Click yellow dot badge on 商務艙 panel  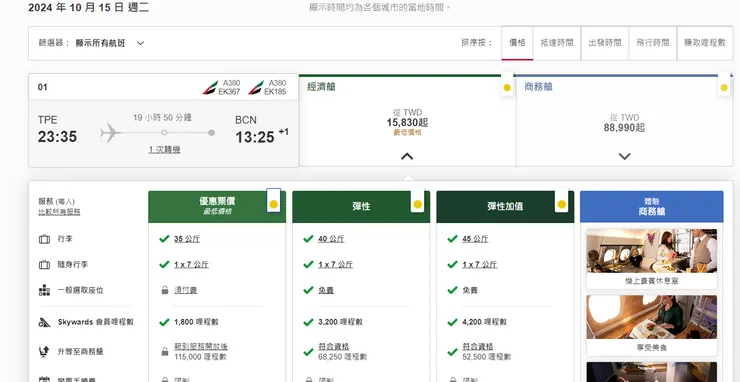point(724,87)
